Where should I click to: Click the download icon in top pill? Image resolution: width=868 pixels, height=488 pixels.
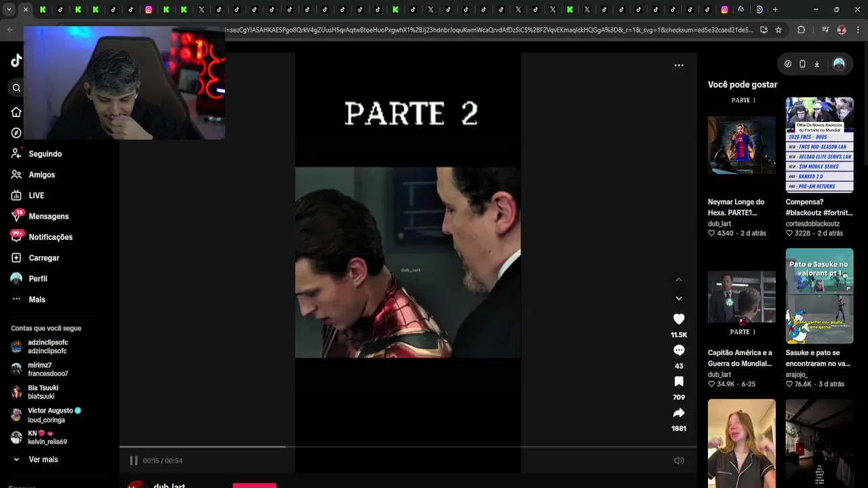[816, 64]
